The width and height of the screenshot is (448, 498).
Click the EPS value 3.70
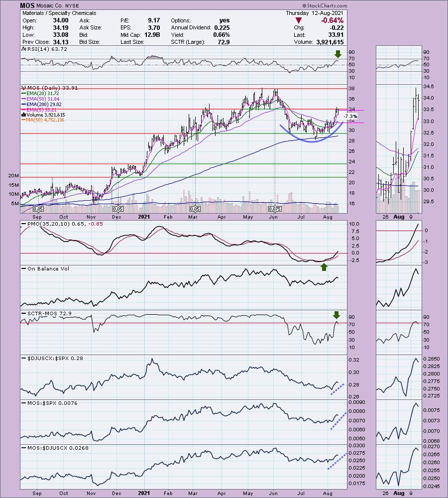coord(154,27)
